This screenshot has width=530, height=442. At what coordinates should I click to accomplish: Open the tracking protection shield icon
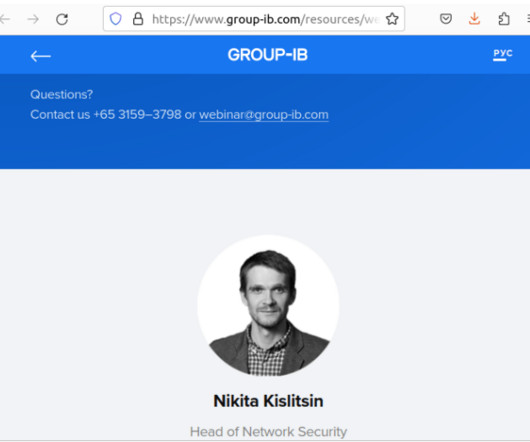116,19
